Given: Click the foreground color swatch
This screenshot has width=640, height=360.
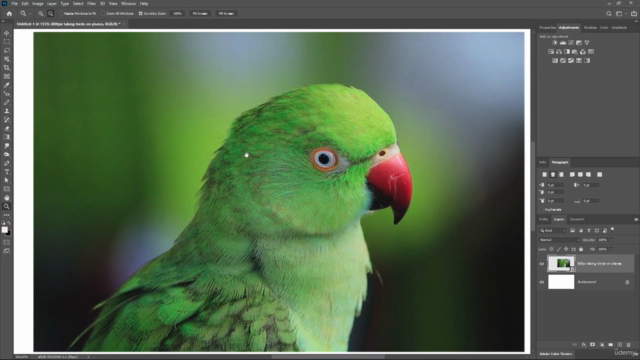Looking at the screenshot, I should click(4, 230).
